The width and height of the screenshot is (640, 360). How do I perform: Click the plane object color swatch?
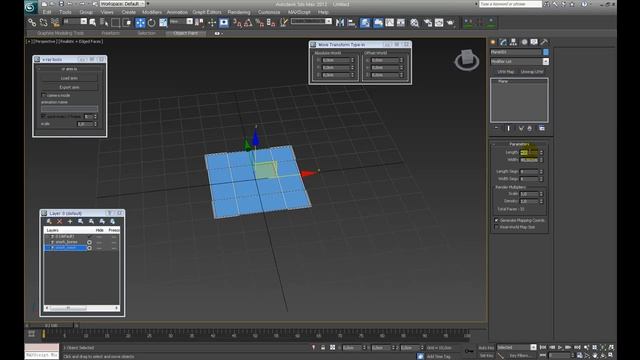pyautogui.click(x=546, y=52)
